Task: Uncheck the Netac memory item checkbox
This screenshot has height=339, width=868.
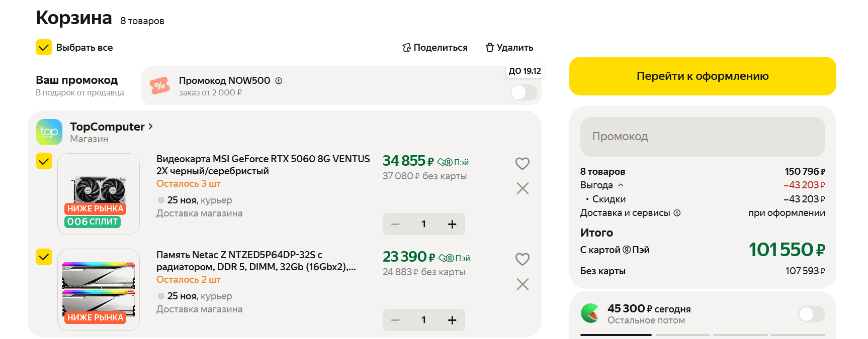Action: pyautogui.click(x=44, y=257)
